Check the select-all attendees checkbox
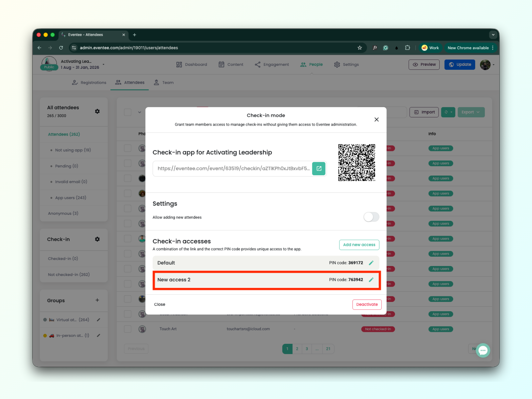 128,112
